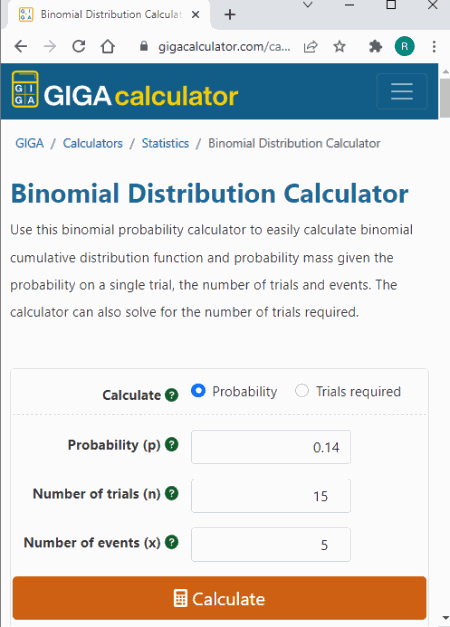Open a new browser tab

pos(230,15)
